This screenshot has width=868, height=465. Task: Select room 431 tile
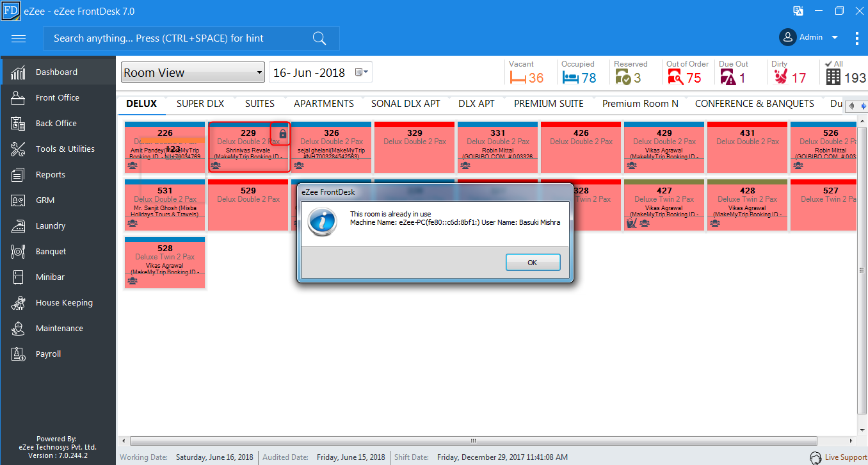(748, 147)
